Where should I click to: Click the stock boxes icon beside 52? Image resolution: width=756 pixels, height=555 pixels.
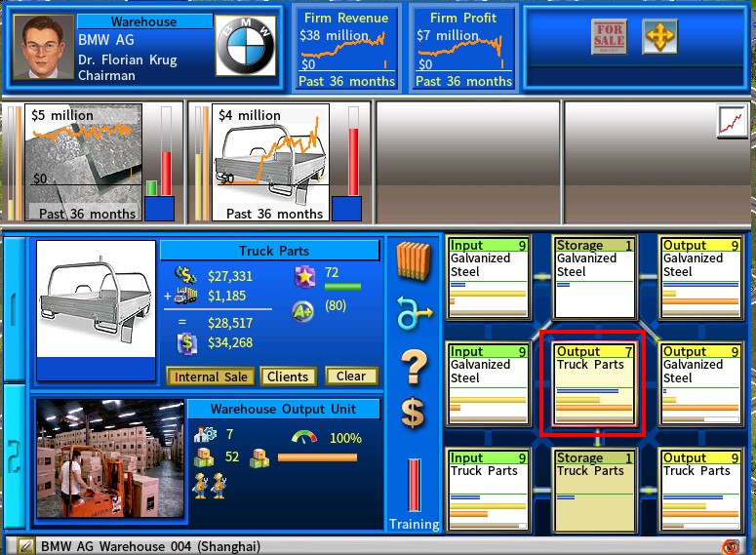tap(204, 456)
